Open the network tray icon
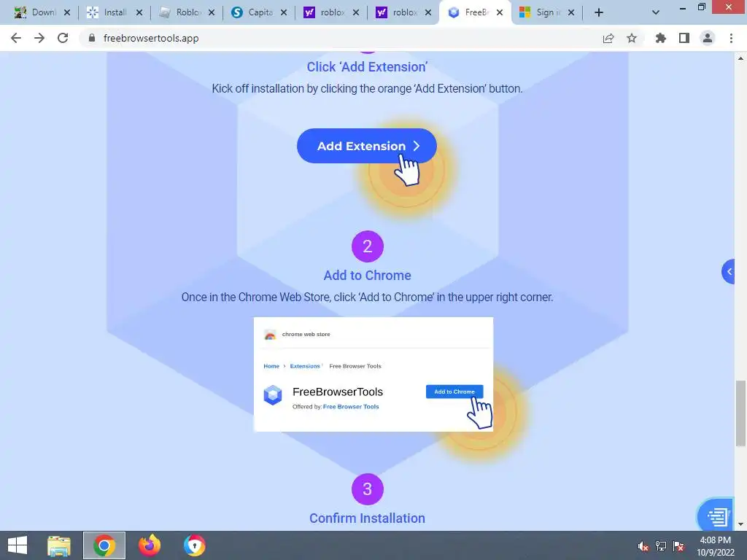 (661, 546)
